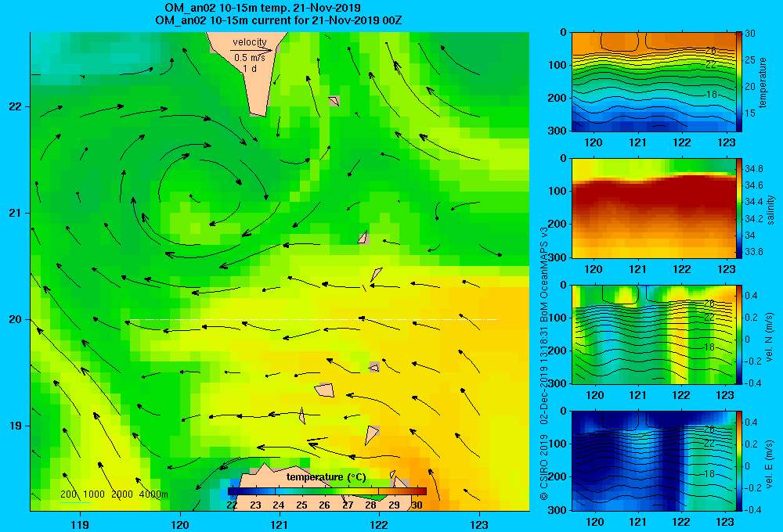Screen dimensions: 783x532
Task: Click the '0.5 m/s' velocity scale text
Action: tap(250, 58)
